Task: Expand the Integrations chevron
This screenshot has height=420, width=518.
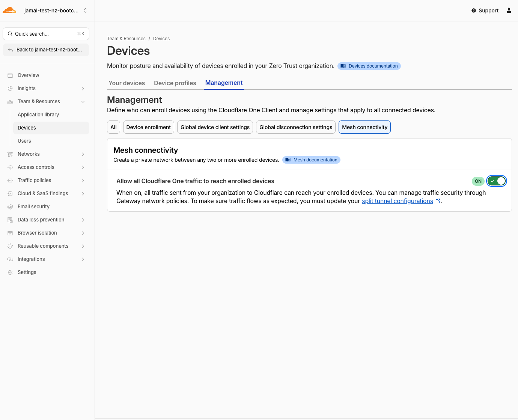Action: coord(83,259)
